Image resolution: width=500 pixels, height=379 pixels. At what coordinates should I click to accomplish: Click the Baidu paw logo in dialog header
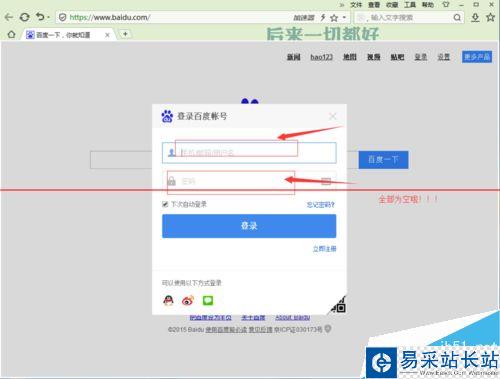[x=167, y=116]
